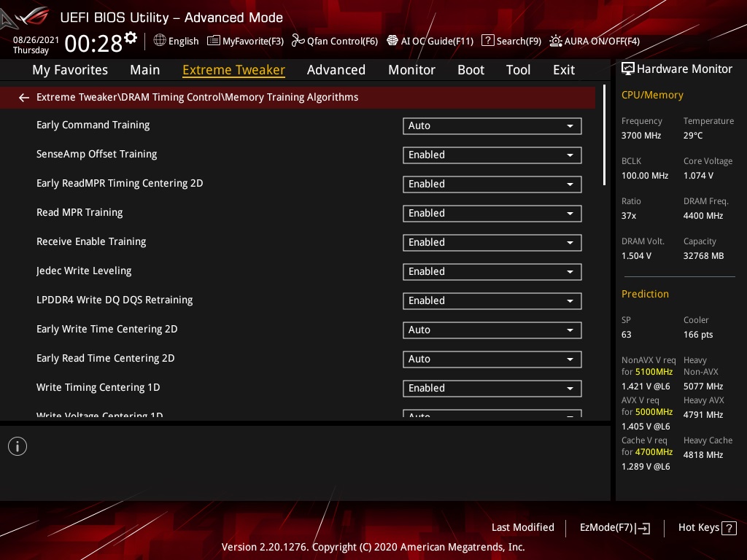Switch to Boot tab
Viewport: 747px width, 560px height.
pos(471,70)
